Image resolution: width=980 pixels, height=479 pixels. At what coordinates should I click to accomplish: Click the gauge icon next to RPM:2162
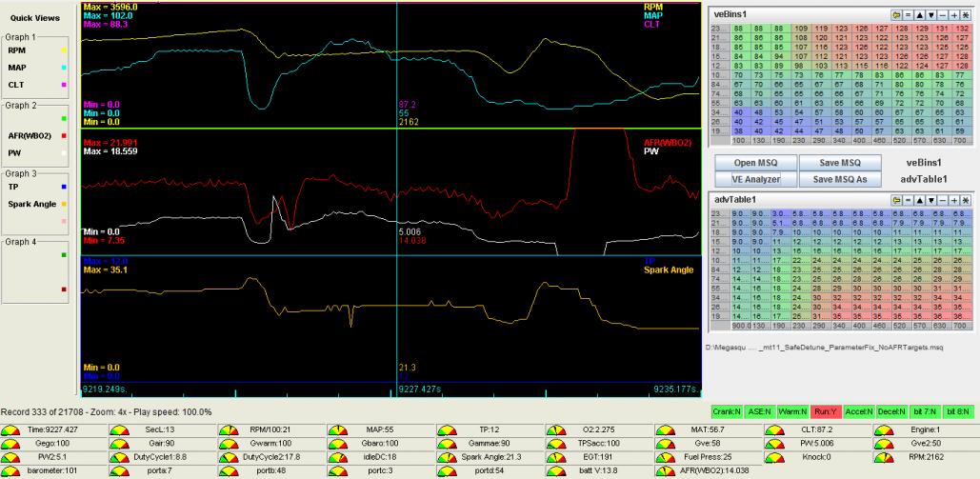885,457
